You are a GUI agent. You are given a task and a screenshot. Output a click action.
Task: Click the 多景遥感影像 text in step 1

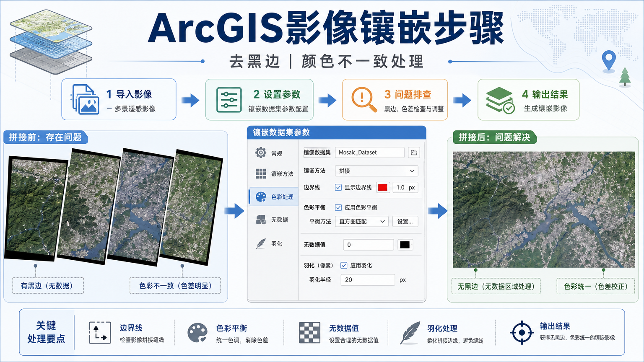(135, 109)
